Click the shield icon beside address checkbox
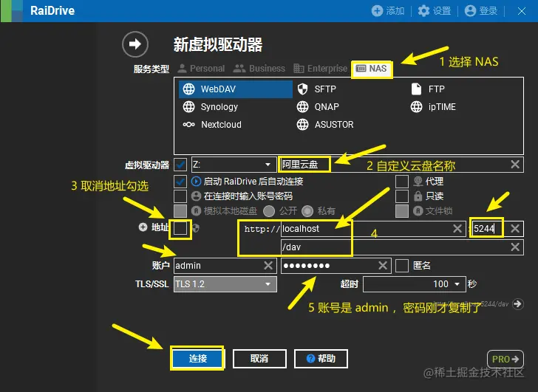Image resolution: width=538 pixels, height=392 pixels. click(196, 228)
